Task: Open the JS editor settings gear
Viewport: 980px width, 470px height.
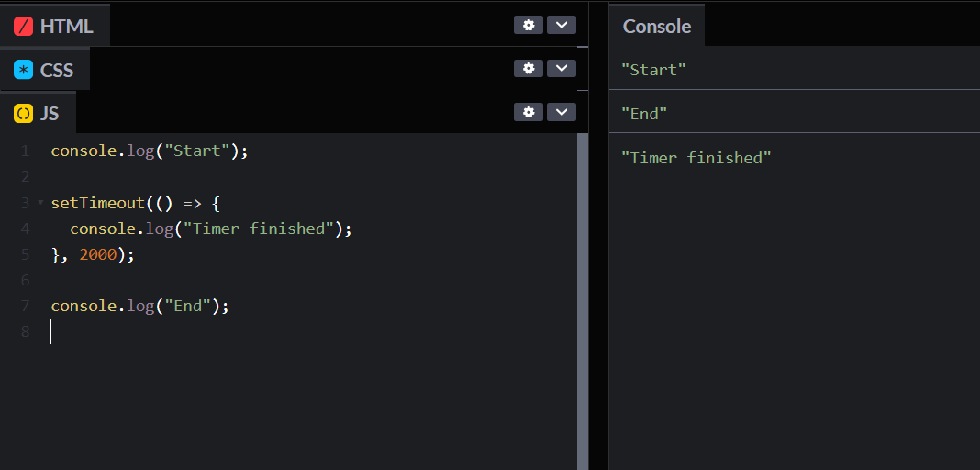Action: (528, 112)
